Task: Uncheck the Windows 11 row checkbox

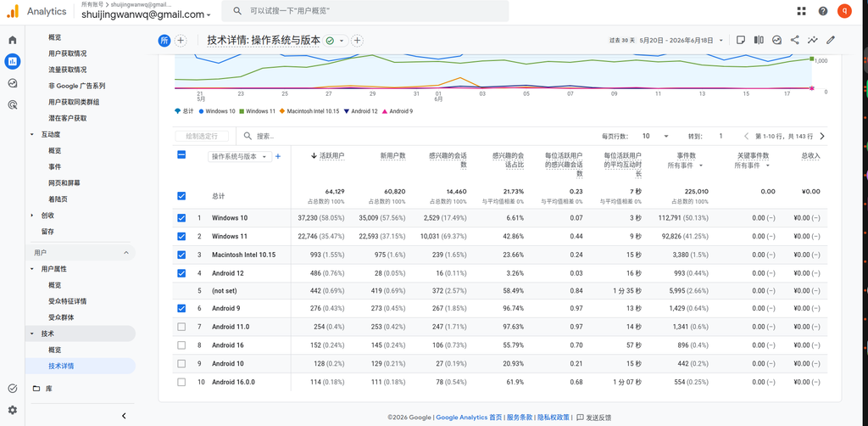Action: click(181, 237)
